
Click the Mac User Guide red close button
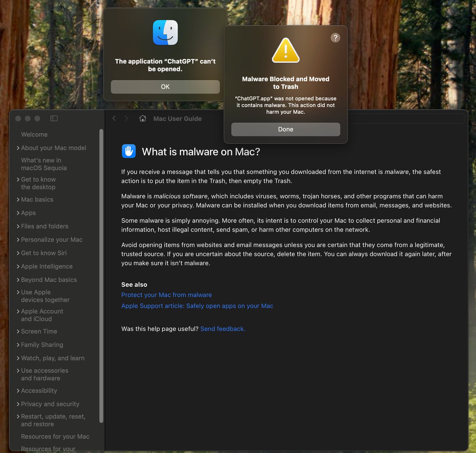18,119
